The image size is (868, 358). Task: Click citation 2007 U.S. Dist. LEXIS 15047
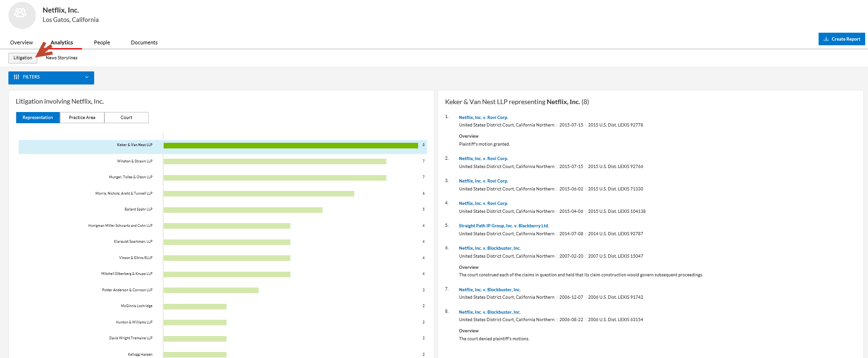(615, 256)
